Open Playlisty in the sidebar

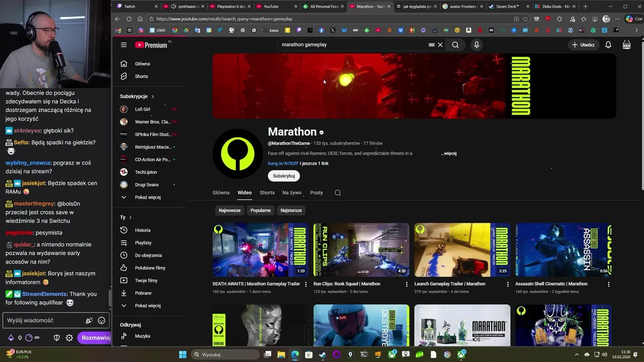click(x=143, y=243)
